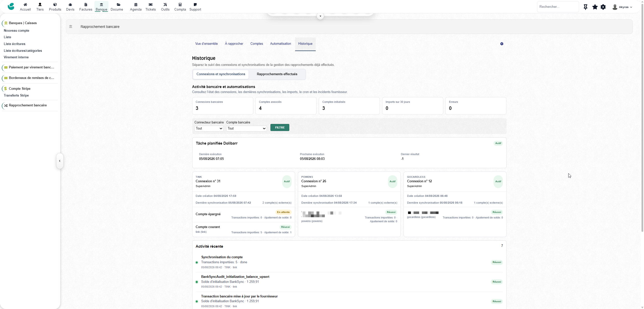Image resolution: width=644 pixels, height=309 pixels.
Task: Open the Docume folder icon
Action: [x=118, y=5]
